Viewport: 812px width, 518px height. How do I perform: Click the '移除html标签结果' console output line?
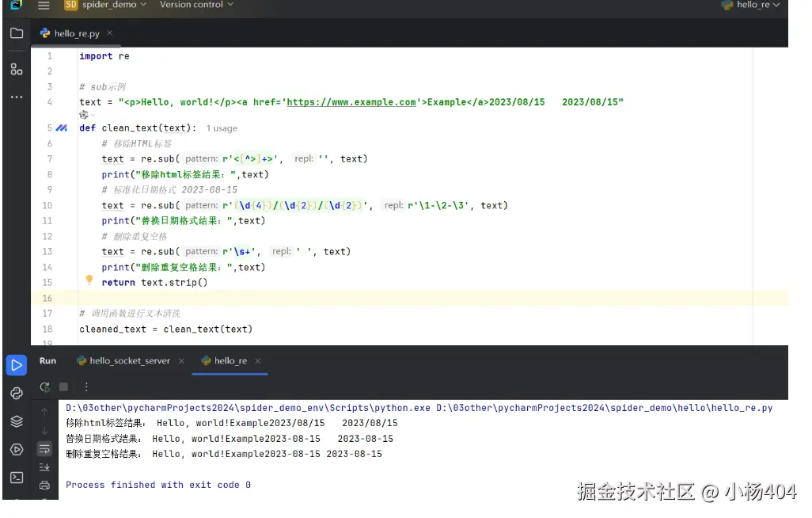click(x=231, y=423)
